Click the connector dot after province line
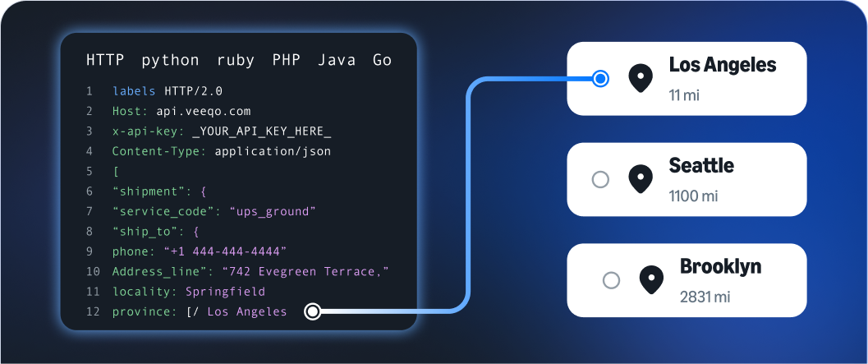 click(x=313, y=311)
